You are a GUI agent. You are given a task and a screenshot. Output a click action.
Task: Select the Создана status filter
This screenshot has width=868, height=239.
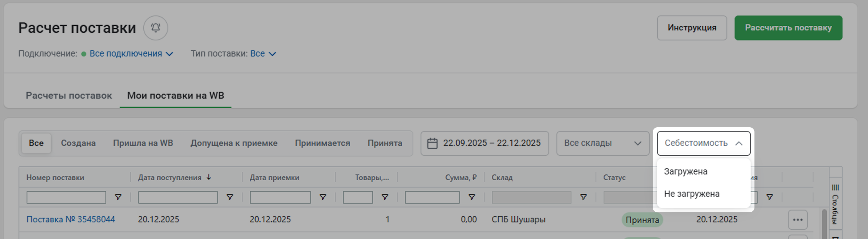click(78, 143)
